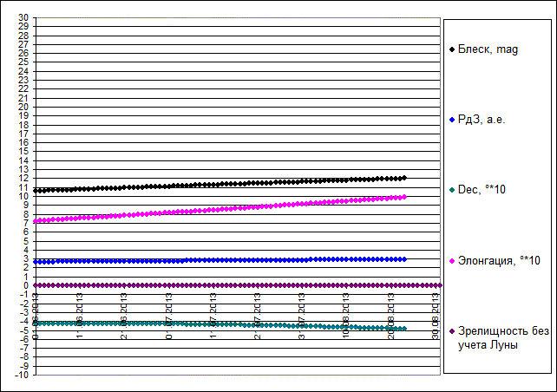
Task: Click the x-axis date label 01.07.2013
Action: click(168, 316)
